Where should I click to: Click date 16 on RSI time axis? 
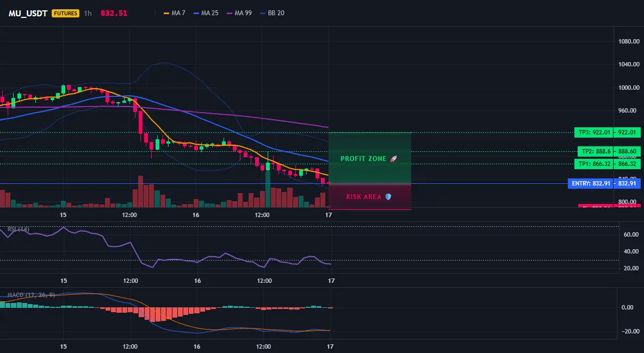(197, 281)
